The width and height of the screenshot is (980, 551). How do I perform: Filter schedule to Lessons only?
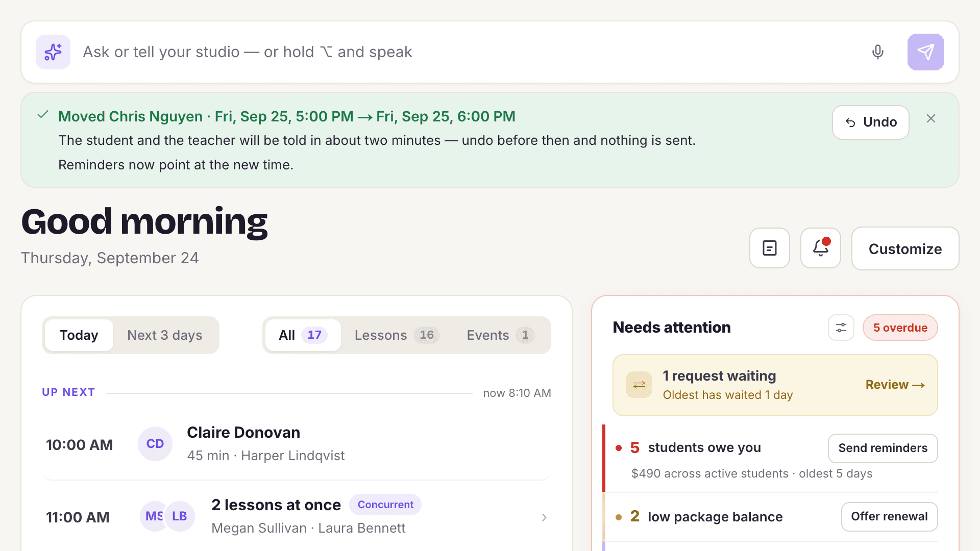tap(397, 335)
